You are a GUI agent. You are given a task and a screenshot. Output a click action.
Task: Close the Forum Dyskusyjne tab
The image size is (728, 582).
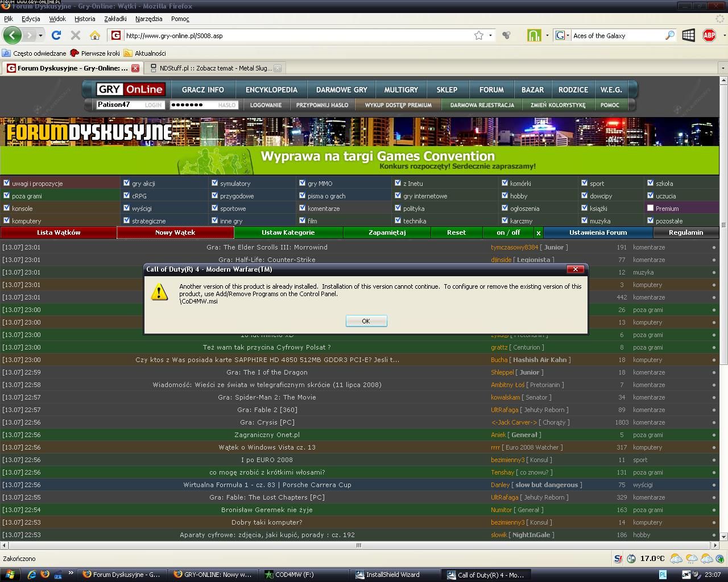pyautogui.click(x=135, y=68)
